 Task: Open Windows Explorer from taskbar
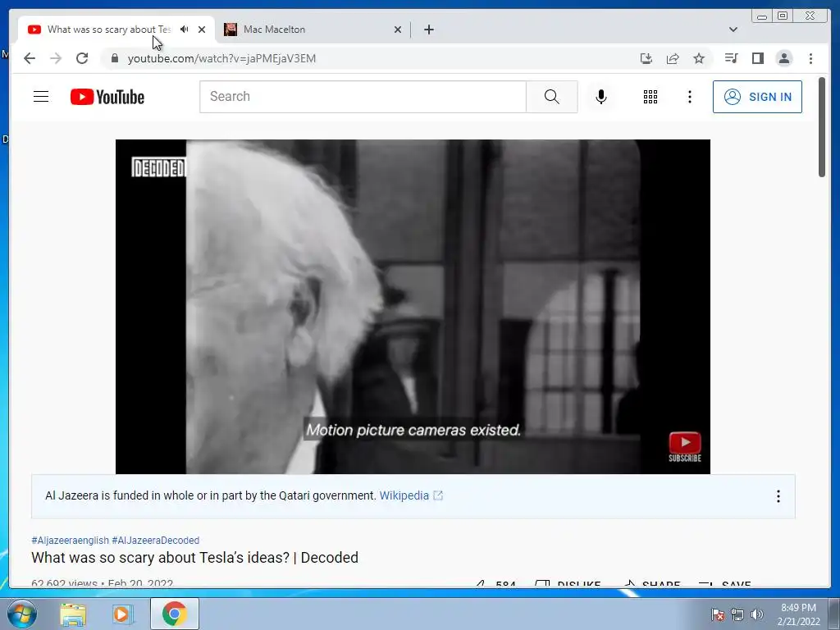pos(73,614)
